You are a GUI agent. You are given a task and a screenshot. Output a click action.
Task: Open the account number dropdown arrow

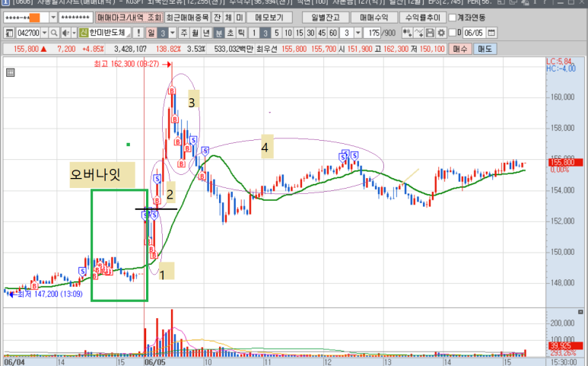tap(52, 18)
